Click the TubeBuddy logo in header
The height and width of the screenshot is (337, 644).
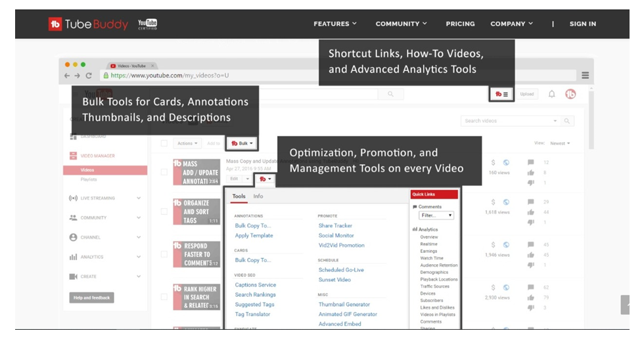(x=88, y=24)
